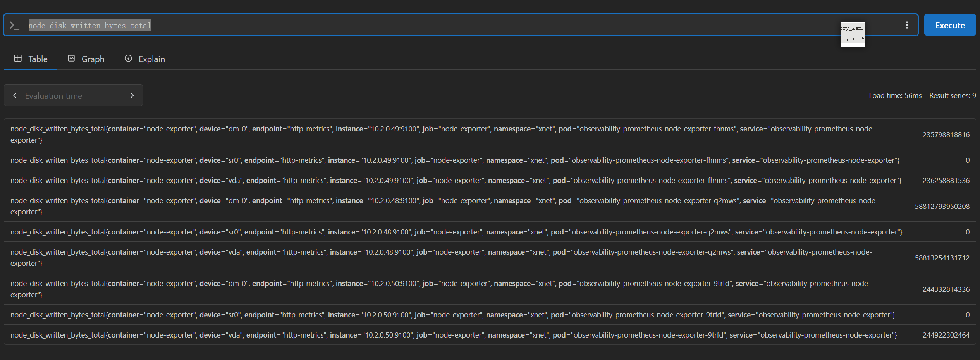Click the autocomplete popup snippet in the query bar
This screenshot has width=980, height=360.
pyautogui.click(x=853, y=34)
